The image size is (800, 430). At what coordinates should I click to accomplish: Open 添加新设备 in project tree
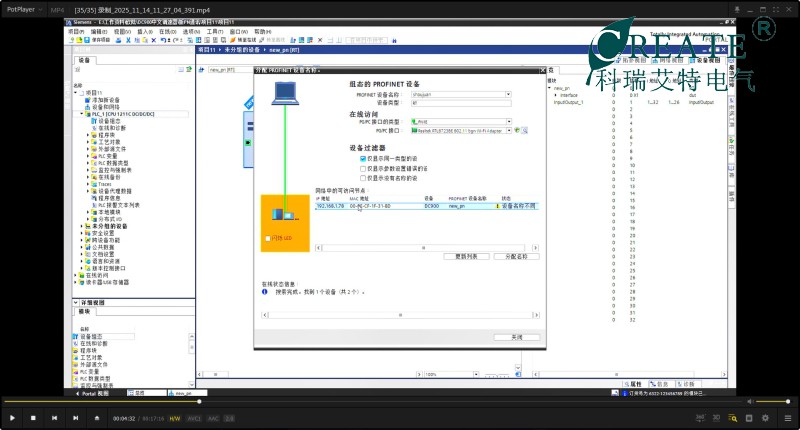[106, 100]
